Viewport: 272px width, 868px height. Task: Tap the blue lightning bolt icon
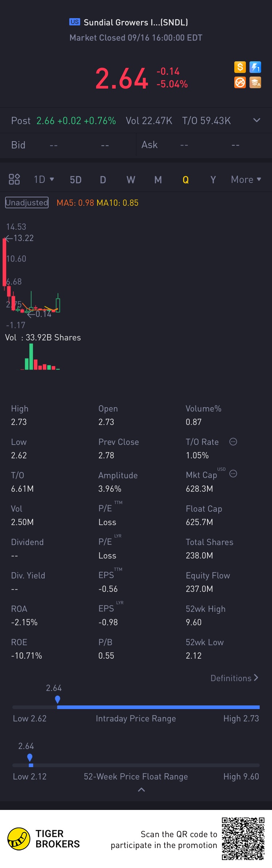click(255, 67)
